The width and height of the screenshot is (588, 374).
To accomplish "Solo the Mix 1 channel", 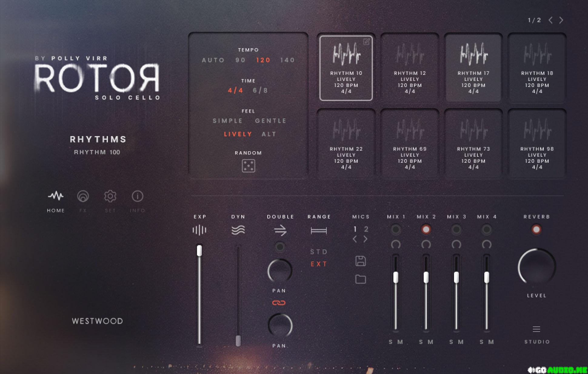I will coord(391,342).
